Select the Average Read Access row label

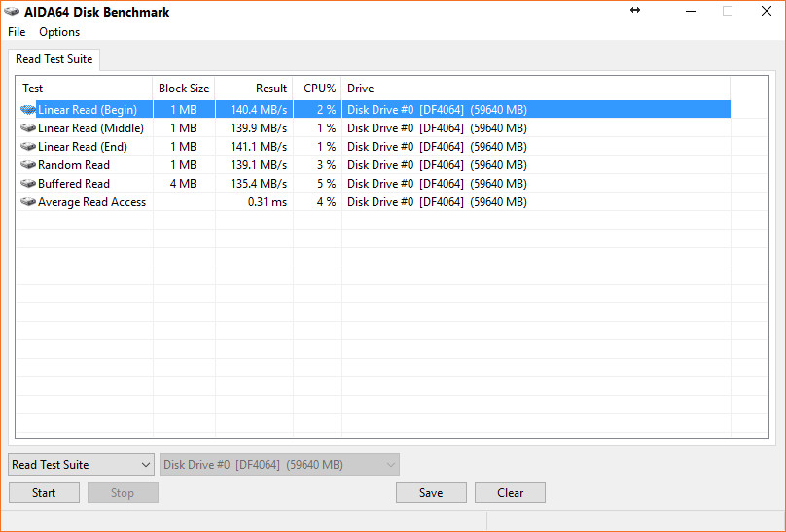91,202
